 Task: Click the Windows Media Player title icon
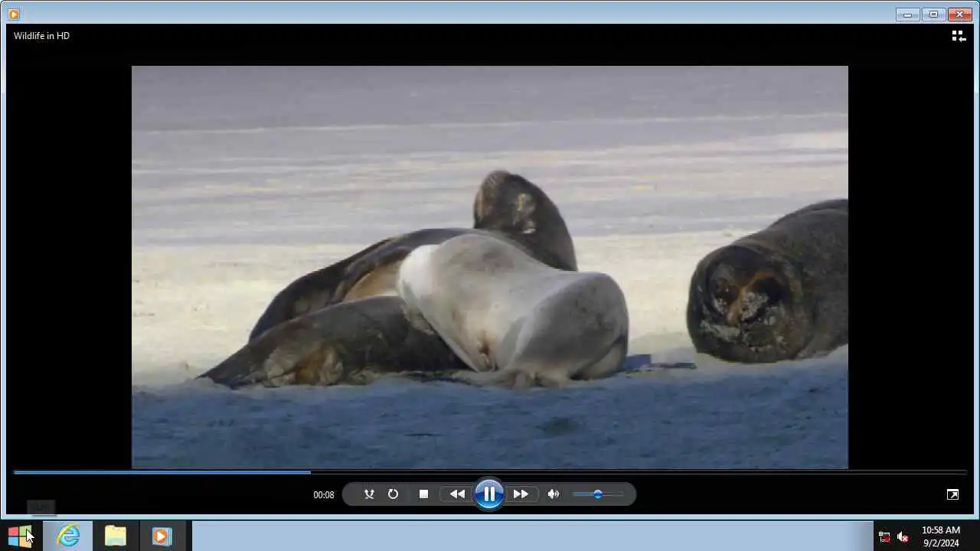(x=13, y=14)
